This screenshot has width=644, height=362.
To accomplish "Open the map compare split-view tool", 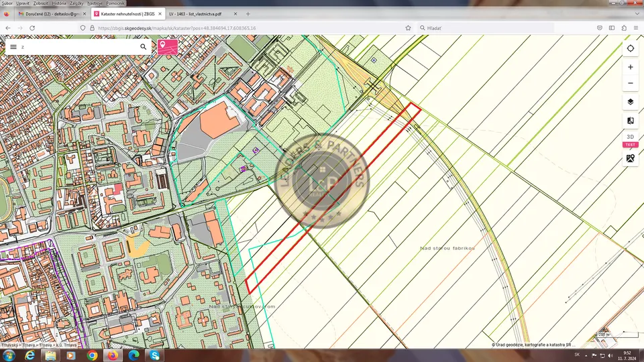I will pyautogui.click(x=631, y=121).
